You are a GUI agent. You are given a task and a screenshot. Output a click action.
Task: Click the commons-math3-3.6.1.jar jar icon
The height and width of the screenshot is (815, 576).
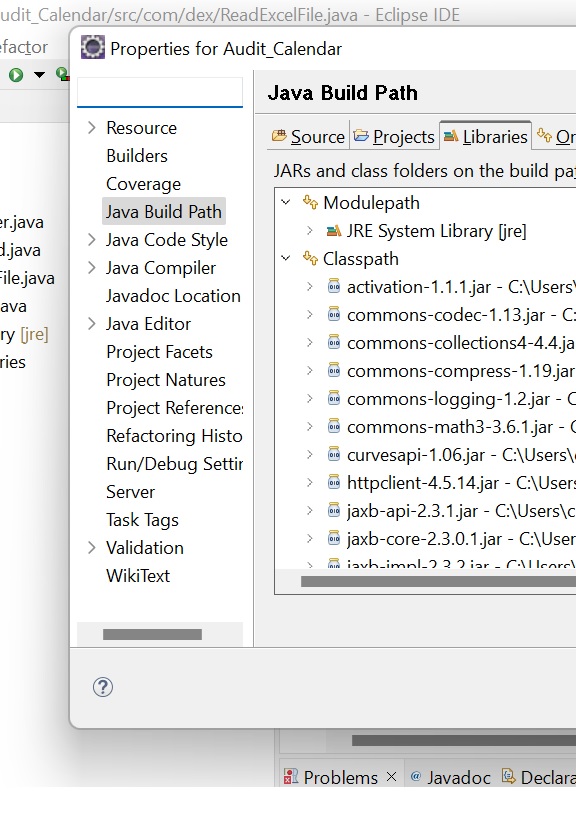pyautogui.click(x=334, y=427)
